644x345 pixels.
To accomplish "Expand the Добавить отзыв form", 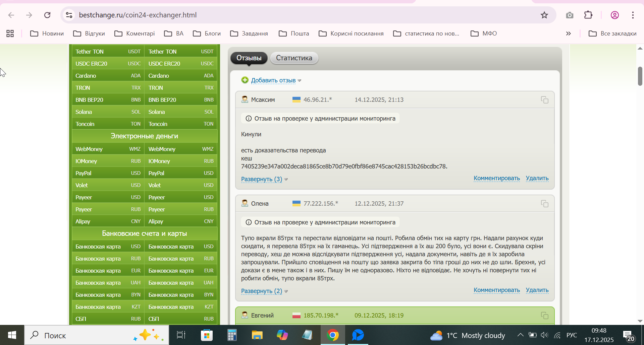I will [x=273, y=80].
